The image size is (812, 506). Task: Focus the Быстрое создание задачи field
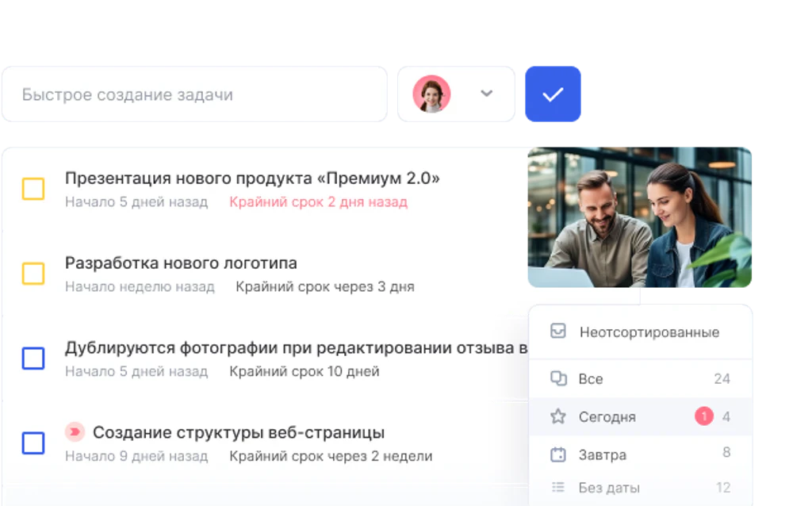click(195, 94)
